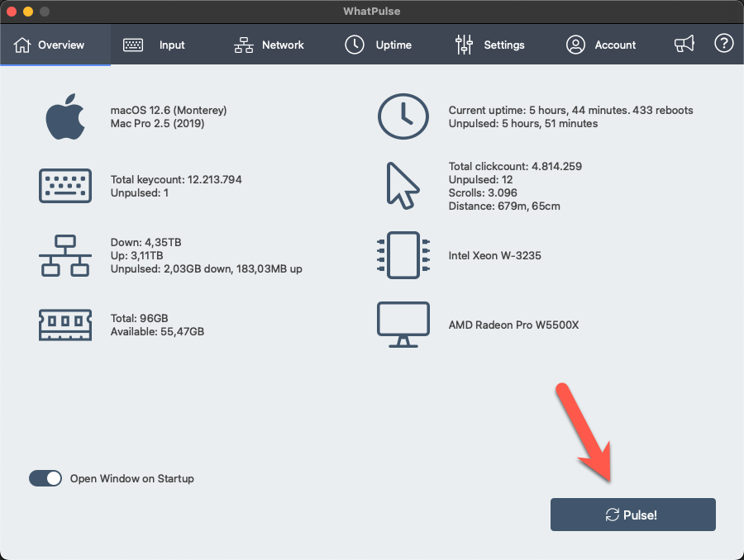Toggle Open Window on Startup switch

45,478
